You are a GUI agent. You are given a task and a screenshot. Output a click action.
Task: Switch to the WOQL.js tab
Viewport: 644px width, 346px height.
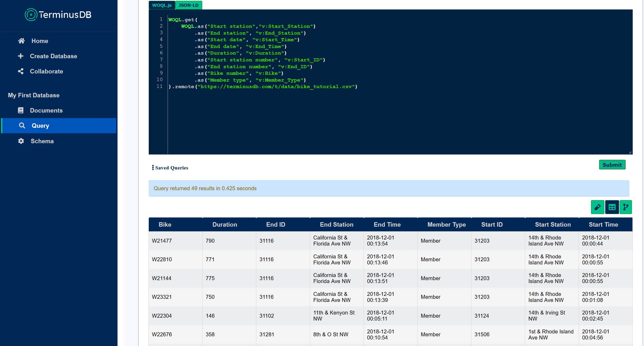[162, 5]
